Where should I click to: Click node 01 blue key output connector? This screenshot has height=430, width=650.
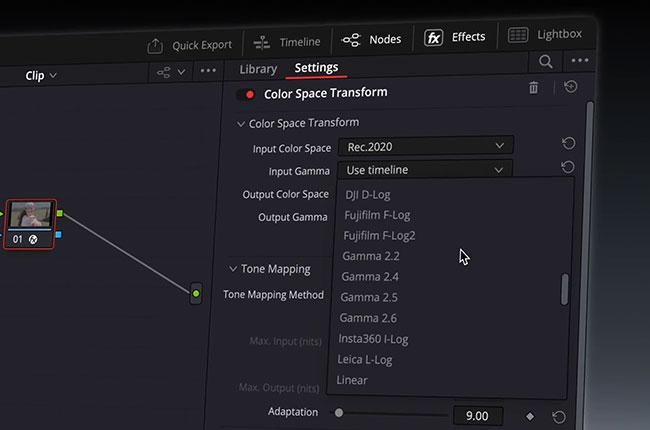(x=58, y=235)
